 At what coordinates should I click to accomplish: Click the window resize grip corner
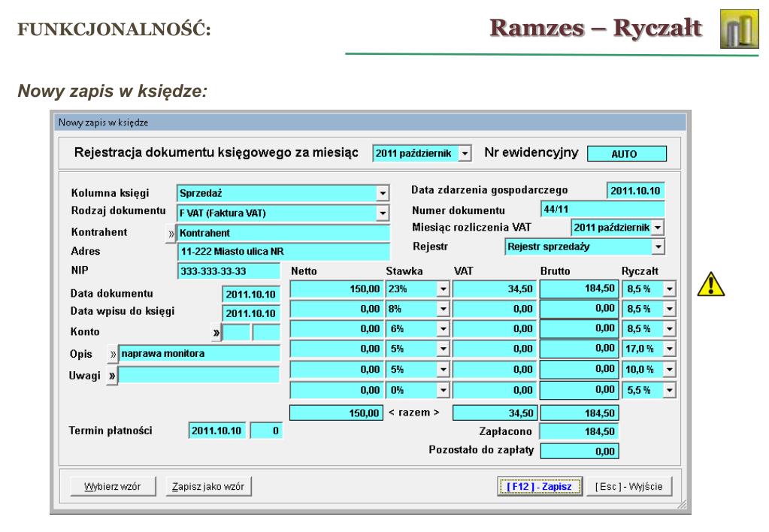tap(683, 505)
